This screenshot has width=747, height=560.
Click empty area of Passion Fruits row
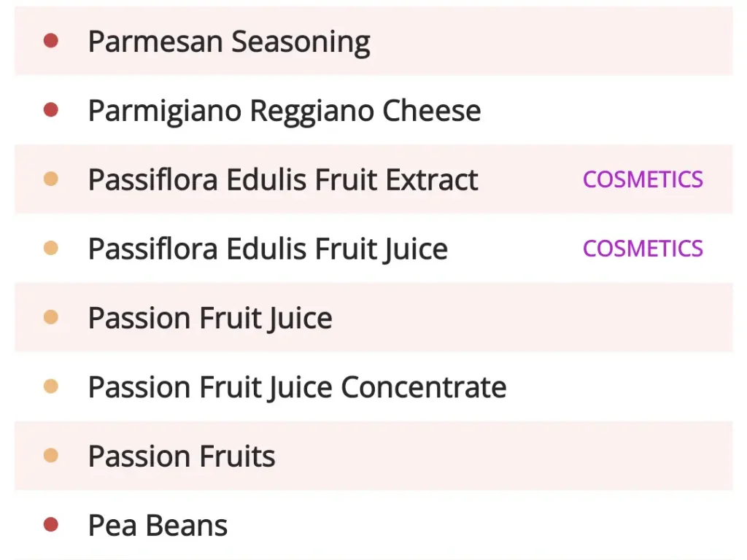click(x=500, y=456)
